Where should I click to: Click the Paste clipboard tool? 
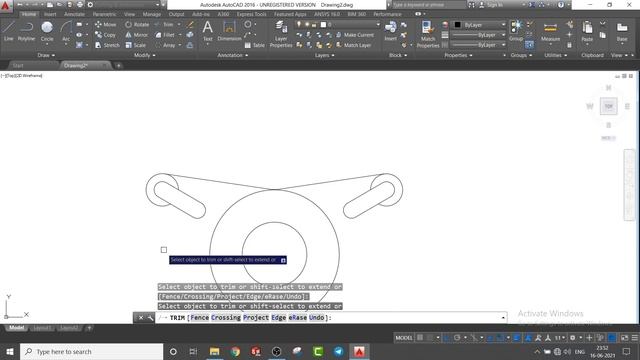[587, 32]
